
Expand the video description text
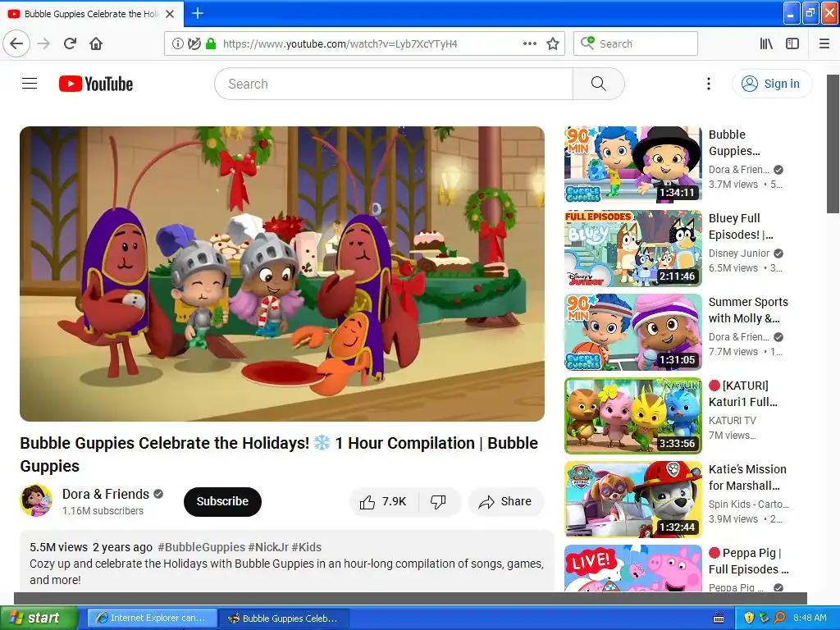(286, 572)
